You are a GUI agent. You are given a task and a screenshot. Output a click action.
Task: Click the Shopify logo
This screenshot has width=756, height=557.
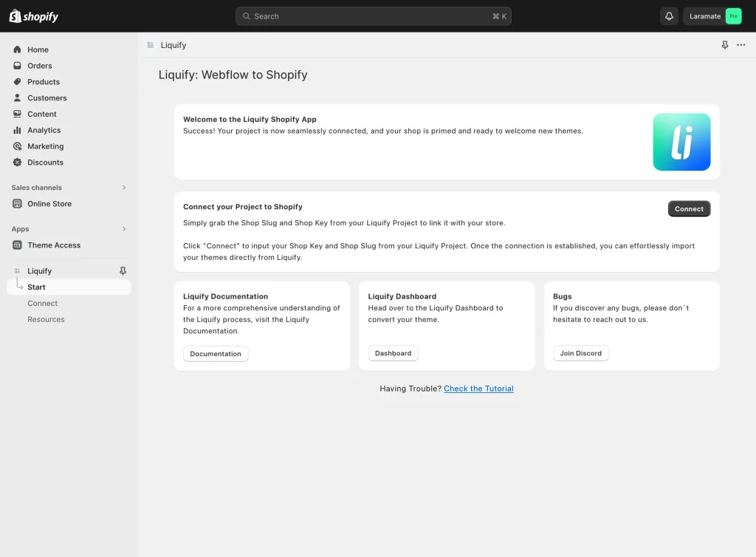(34, 16)
